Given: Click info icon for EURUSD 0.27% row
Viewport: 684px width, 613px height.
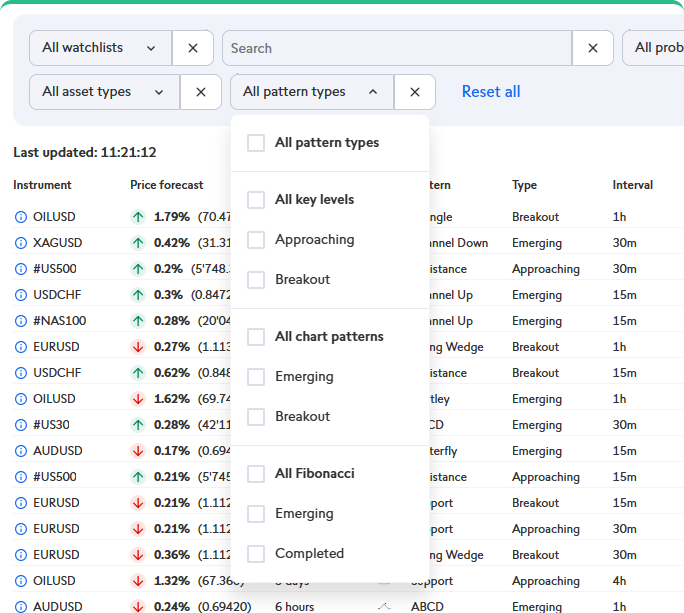Looking at the screenshot, I should click(21, 347).
